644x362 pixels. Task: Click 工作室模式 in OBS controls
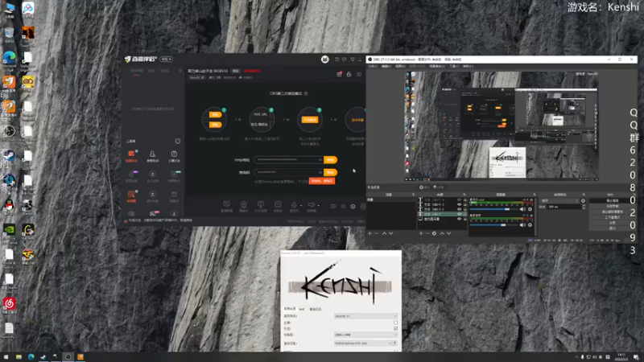coord(612,217)
